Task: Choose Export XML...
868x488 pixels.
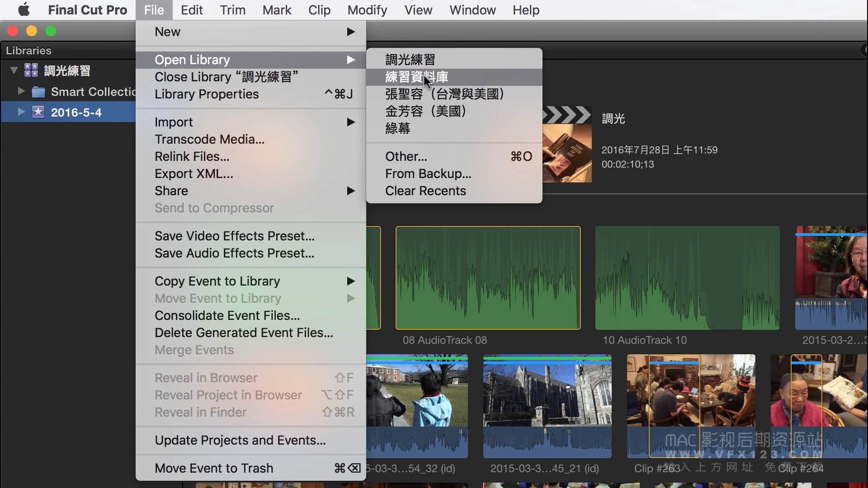Action: [251, 174]
